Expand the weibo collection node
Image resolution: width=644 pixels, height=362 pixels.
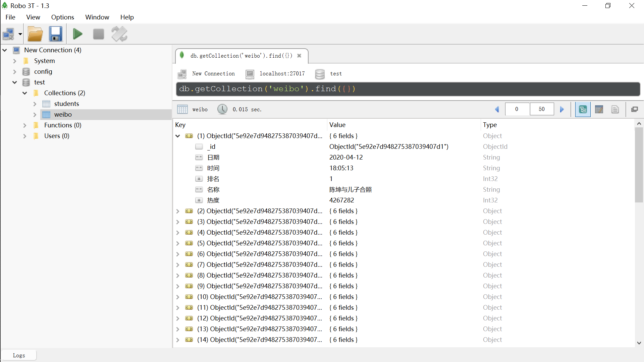point(35,115)
